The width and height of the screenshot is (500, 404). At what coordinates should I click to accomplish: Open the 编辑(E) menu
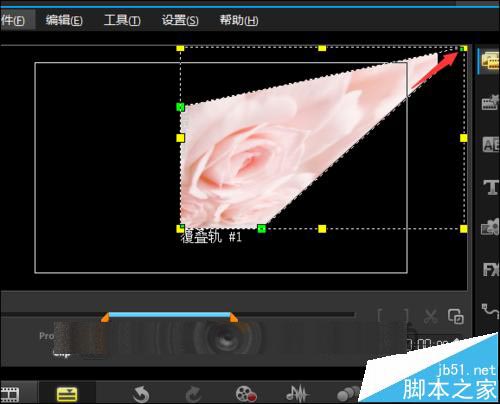[x=64, y=20]
